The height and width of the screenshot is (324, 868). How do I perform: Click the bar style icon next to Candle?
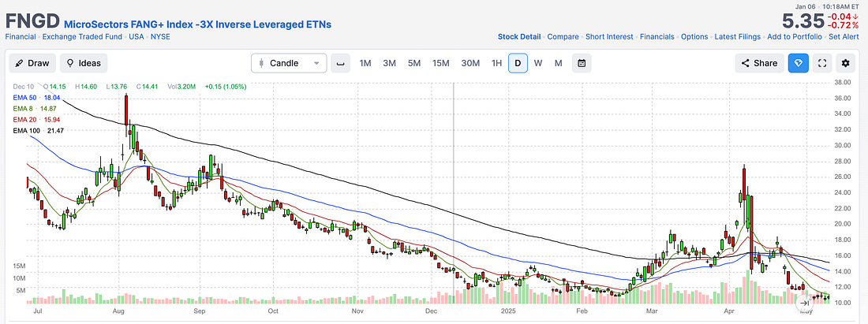[340, 63]
